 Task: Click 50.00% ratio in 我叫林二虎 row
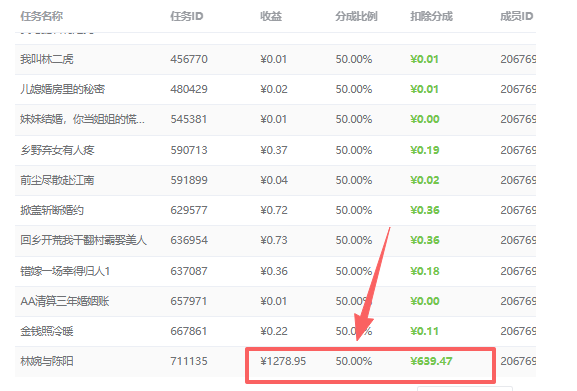[354, 59]
